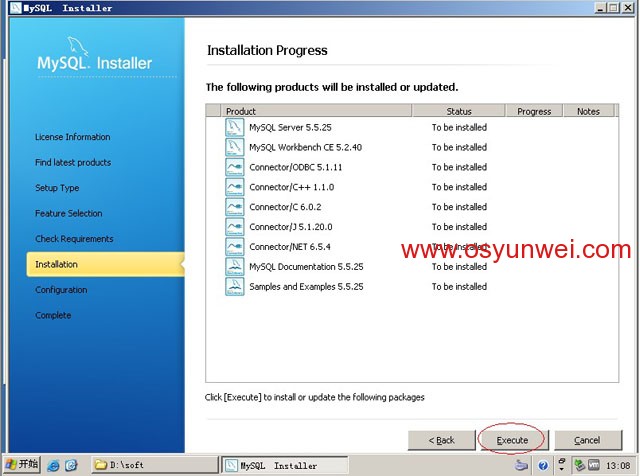
Task: Go to License Information step
Action: [x=73, y=137]
